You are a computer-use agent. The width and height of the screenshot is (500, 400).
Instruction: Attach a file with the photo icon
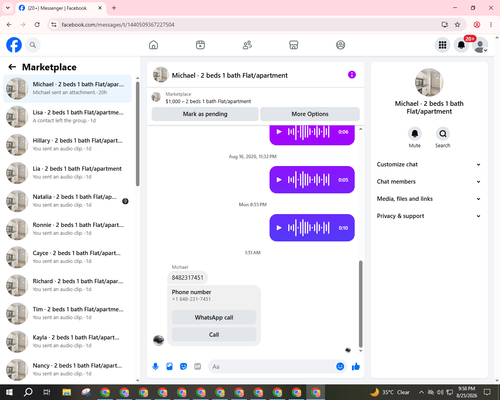169,367
